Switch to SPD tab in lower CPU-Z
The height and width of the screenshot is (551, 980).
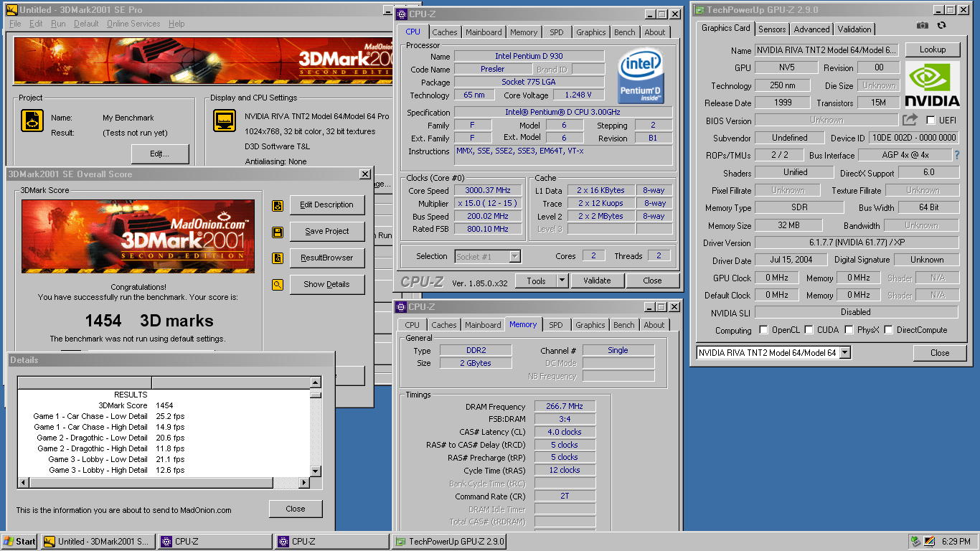click(x=556, y=325)
